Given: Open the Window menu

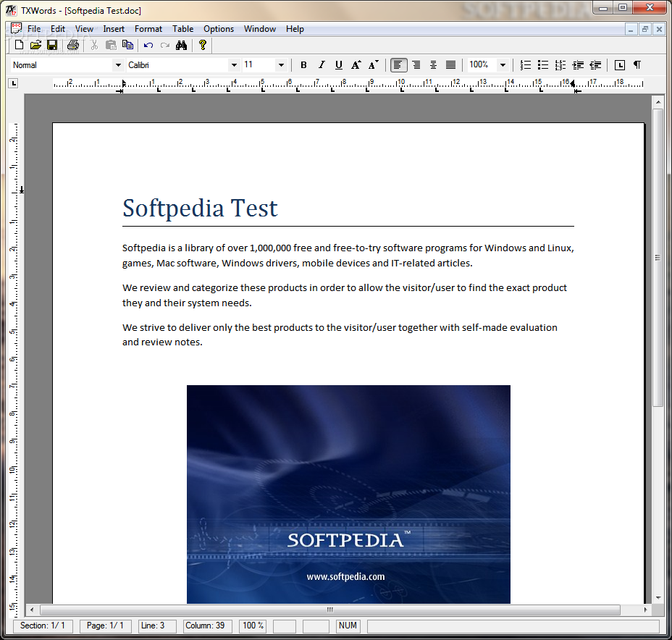Looking at the screenshot, I should pyautogui.click(x=260, y=29).
